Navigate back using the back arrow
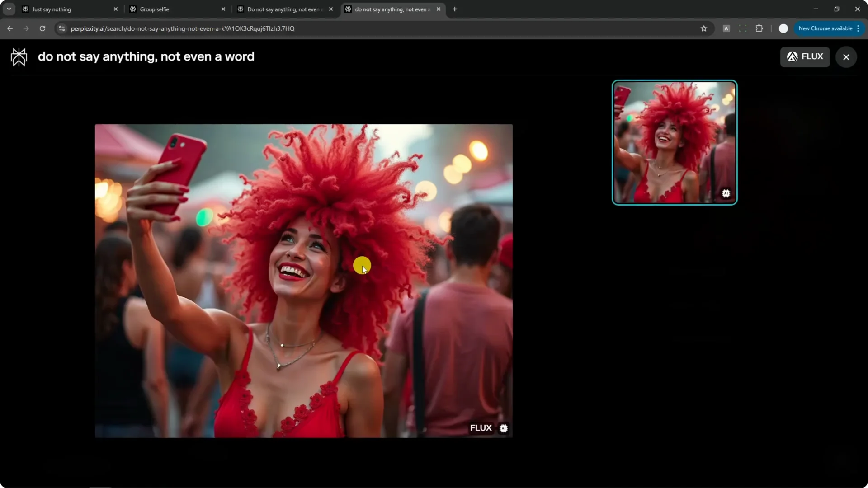The height and width of the screenshot is (488, 868). (x=10, y=28)
